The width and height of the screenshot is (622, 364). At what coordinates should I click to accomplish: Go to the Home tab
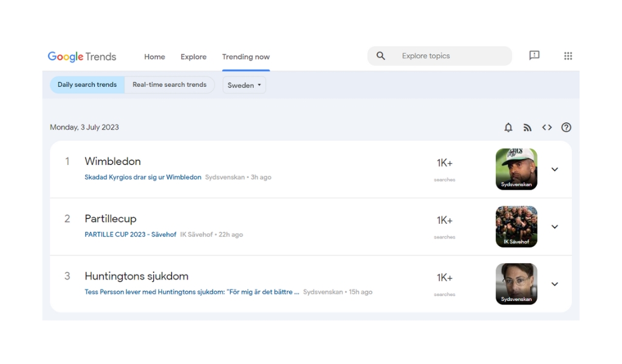[154, 56]
